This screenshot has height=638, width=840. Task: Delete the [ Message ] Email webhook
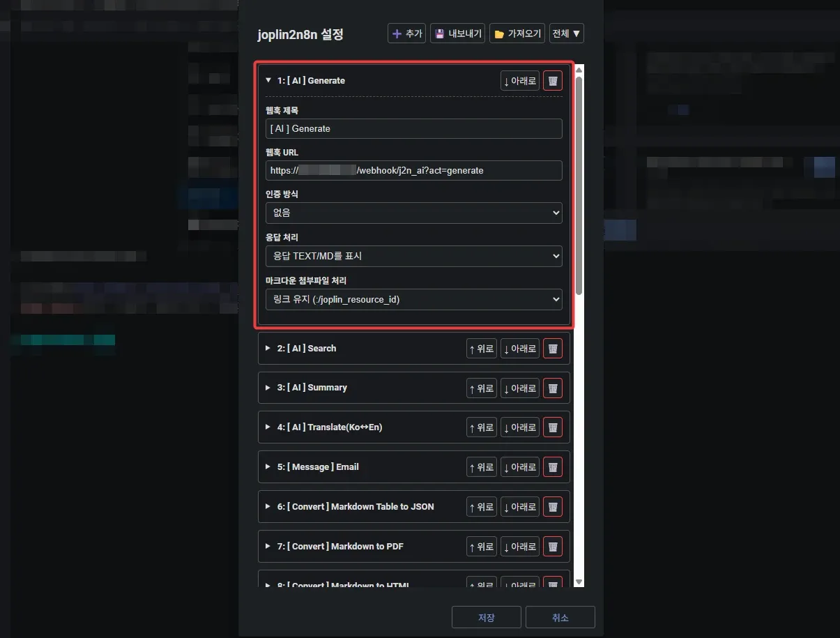[553, 467]
